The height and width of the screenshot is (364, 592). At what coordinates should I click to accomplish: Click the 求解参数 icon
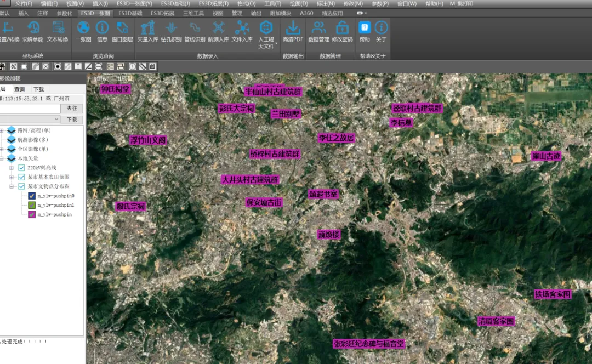pos(33,29)
